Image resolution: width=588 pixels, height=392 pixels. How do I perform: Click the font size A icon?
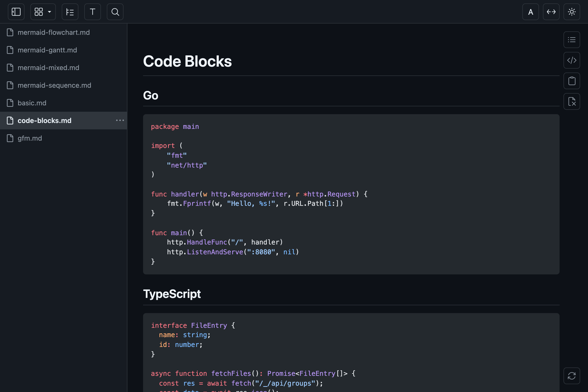(x=530, y=12)
